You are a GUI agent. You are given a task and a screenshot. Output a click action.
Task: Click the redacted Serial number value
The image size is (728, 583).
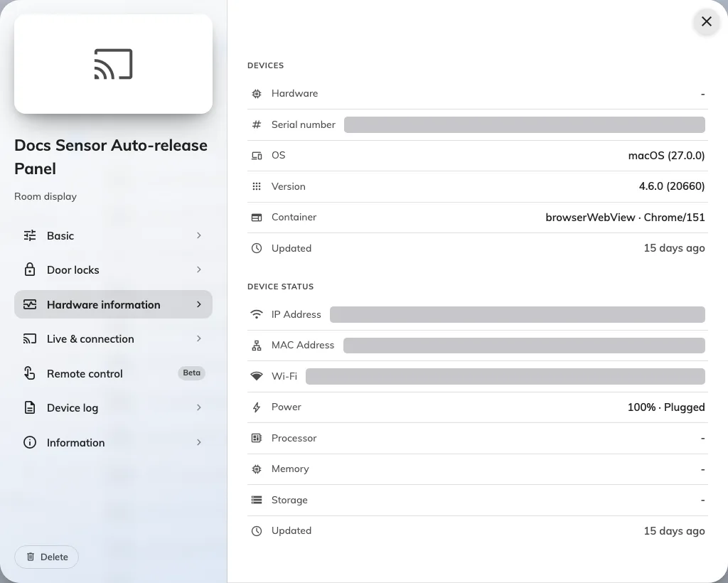[524, 124]
